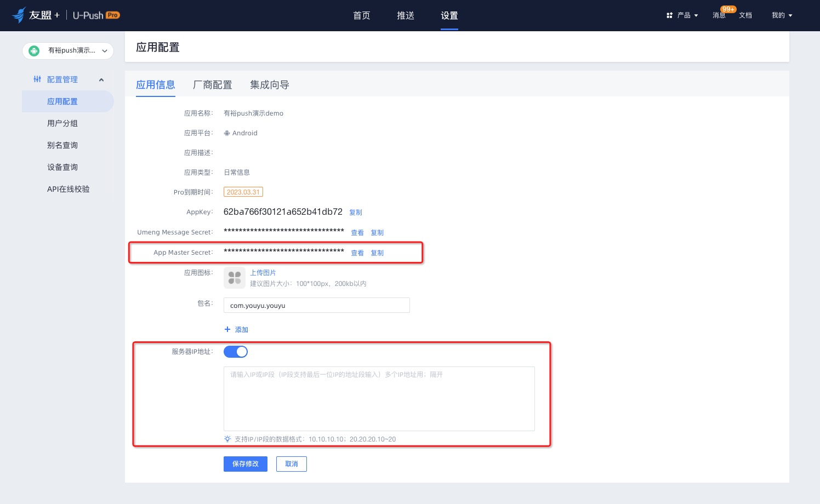
Task: Click the products grid icon
Action: 669,15
